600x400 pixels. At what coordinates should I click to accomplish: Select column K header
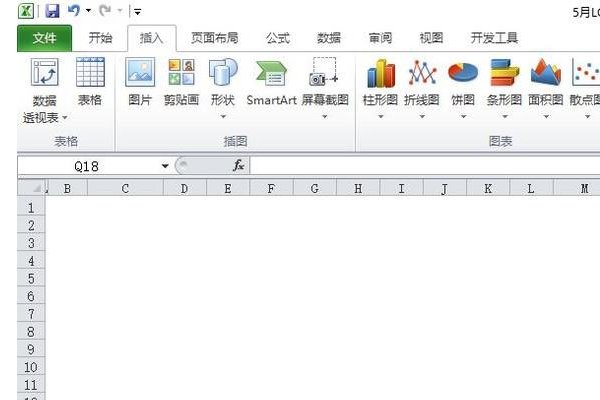click(x=488, y=188)
